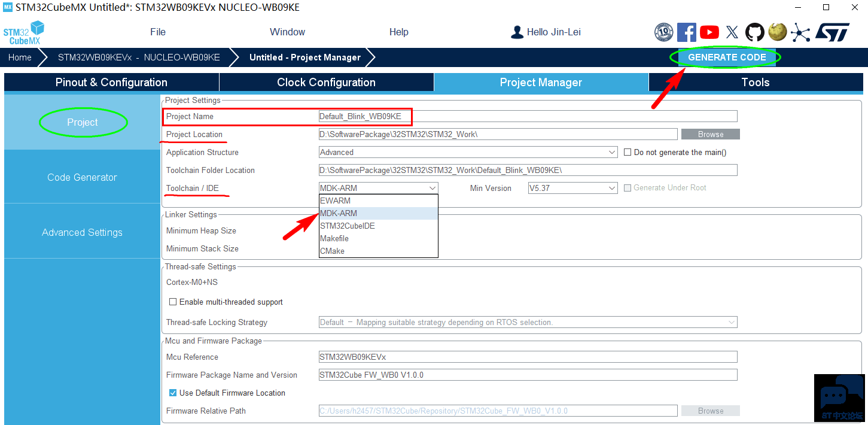This screenshot has width=868, height=425.
Task: Open the Window menu
Action: 288,32
